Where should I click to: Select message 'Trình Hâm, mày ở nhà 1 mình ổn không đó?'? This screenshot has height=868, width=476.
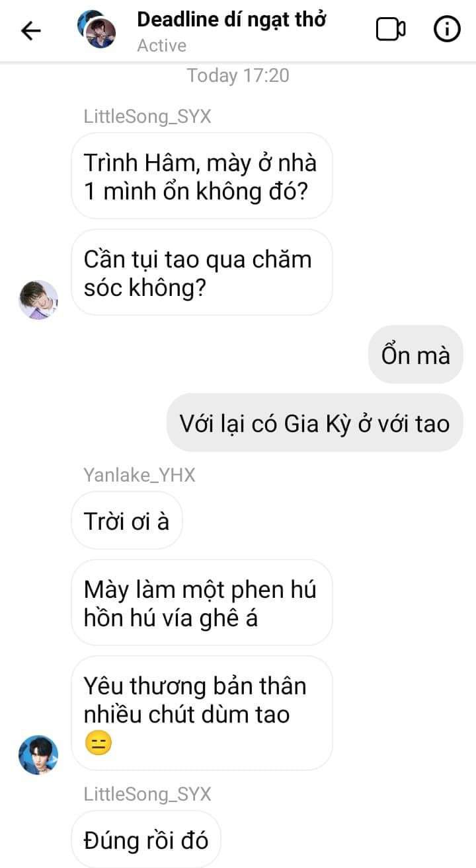[202, 176]
